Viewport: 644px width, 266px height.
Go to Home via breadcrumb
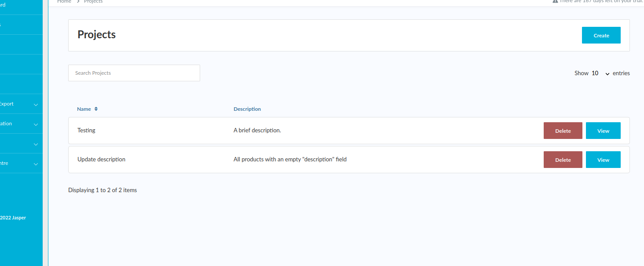coord(64,2)
